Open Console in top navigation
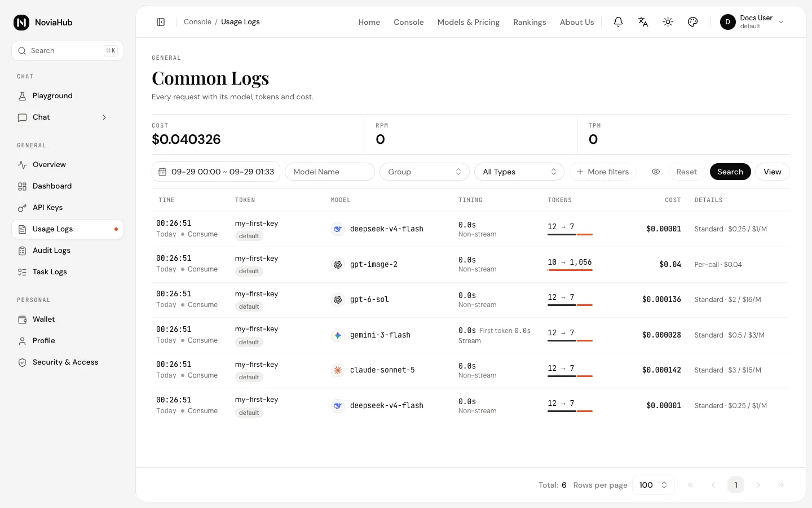The width and height of the screenshot is (812, 508). 409,22
